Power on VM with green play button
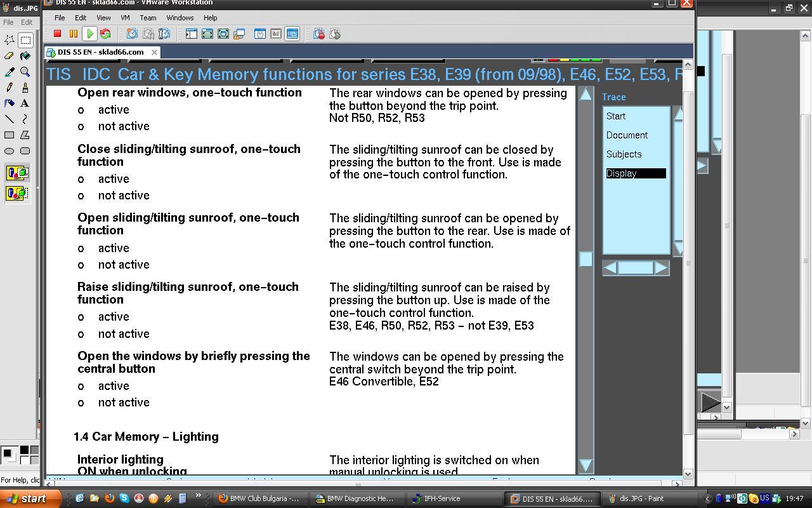 point(89,34)
